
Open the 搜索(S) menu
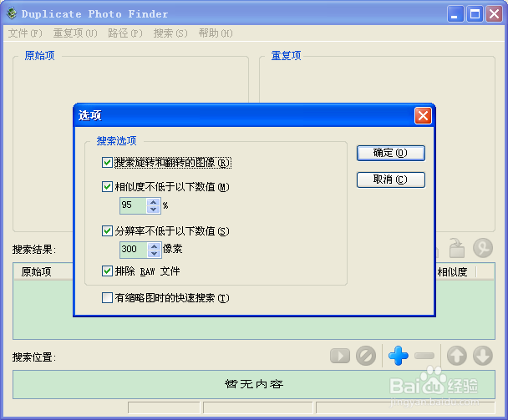click(x=170, y=33)
